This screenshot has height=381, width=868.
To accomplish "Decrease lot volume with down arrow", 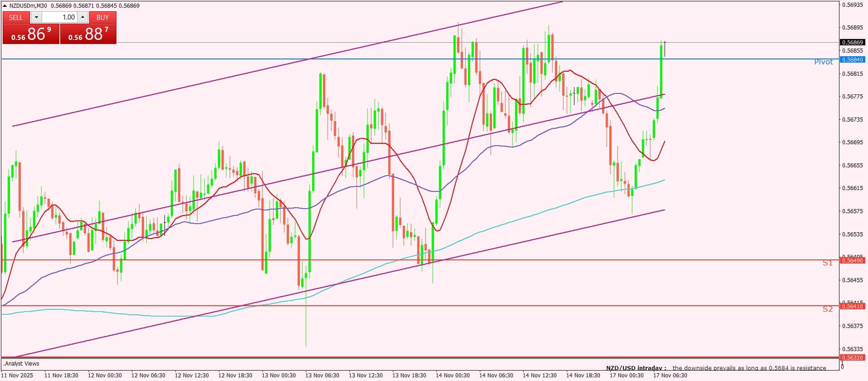I will [x=36, y=17].
